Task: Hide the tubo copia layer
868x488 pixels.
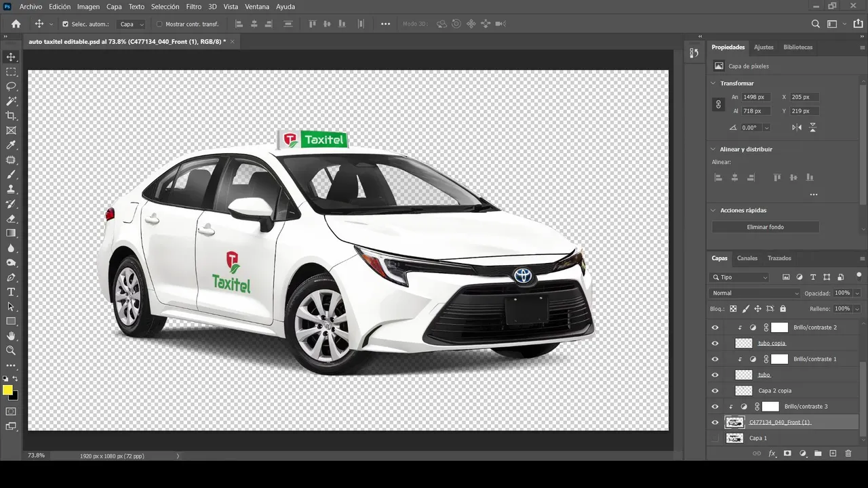Action: 715,343
